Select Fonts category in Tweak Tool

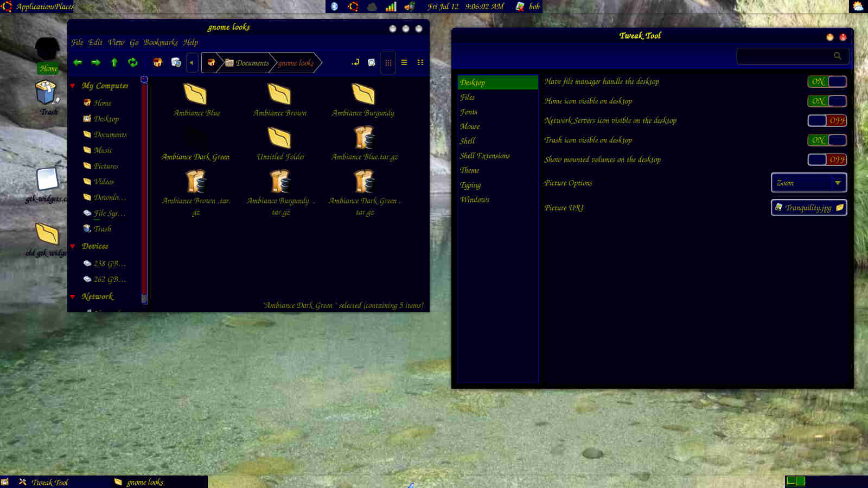497,112
